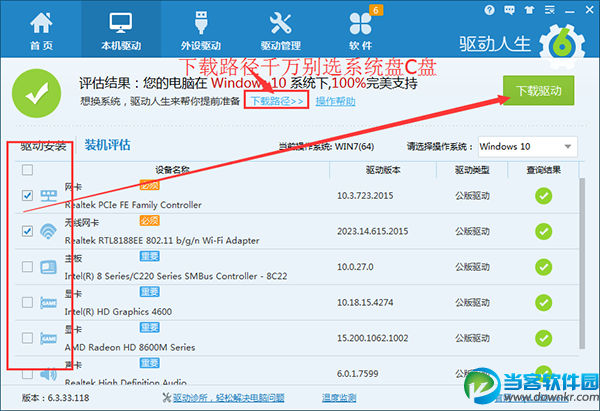Click the 设备名称 column header
This screenshot has width=600, height=411.
click(172, 170)
